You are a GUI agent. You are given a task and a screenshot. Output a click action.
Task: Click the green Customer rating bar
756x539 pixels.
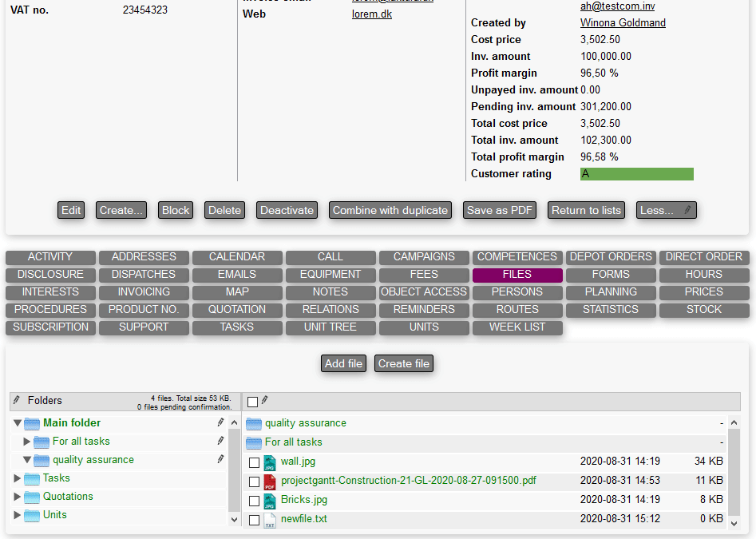point(636,174)
